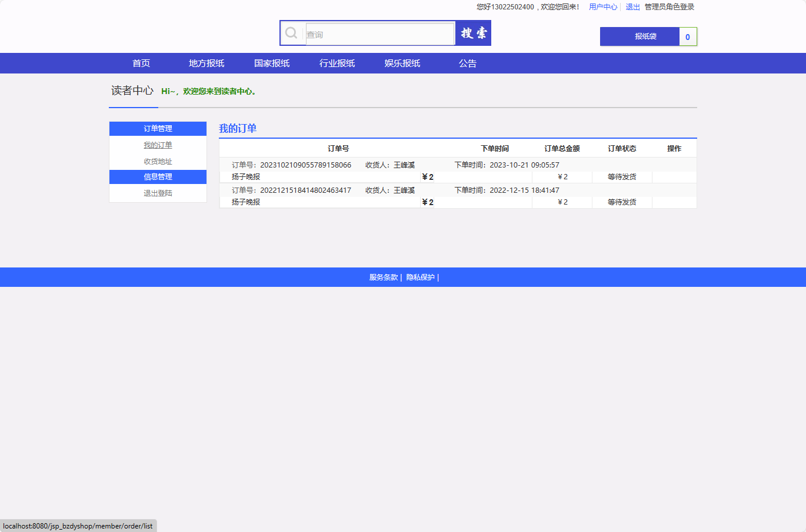This screenshot has width=806, height=532.
Task: Click 退出登陆 in sidebar
Action: pyautogui.click(x=158, y=193)
